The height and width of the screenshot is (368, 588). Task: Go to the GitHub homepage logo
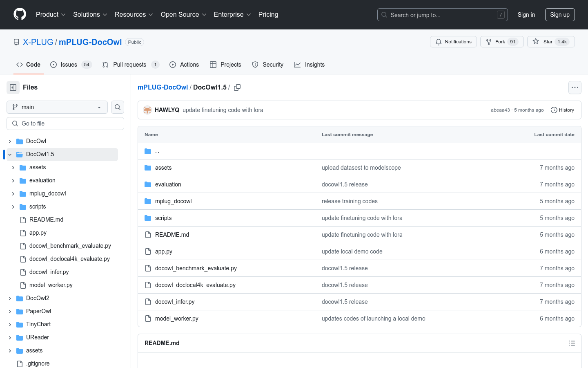click(20, 14)
